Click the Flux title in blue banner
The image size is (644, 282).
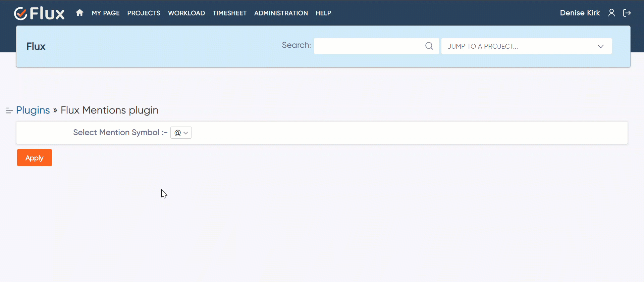[x=36, y=46]
